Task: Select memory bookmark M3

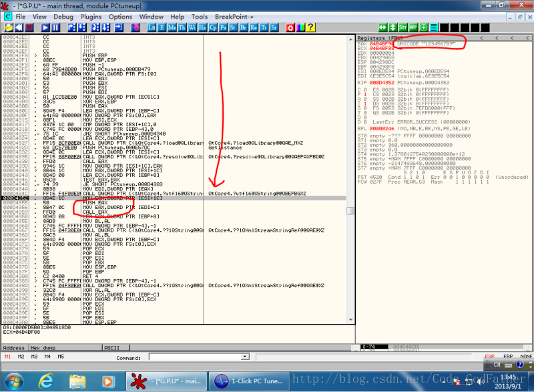Action: point(34,357)
